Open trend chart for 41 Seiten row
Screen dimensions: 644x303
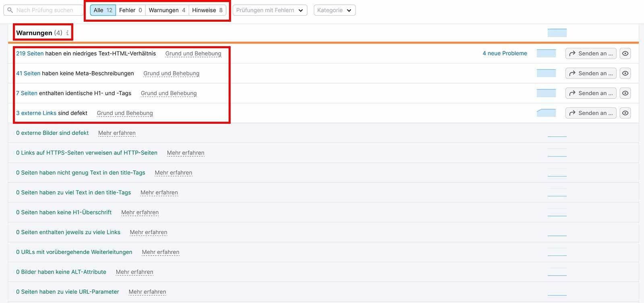[546, 73]
